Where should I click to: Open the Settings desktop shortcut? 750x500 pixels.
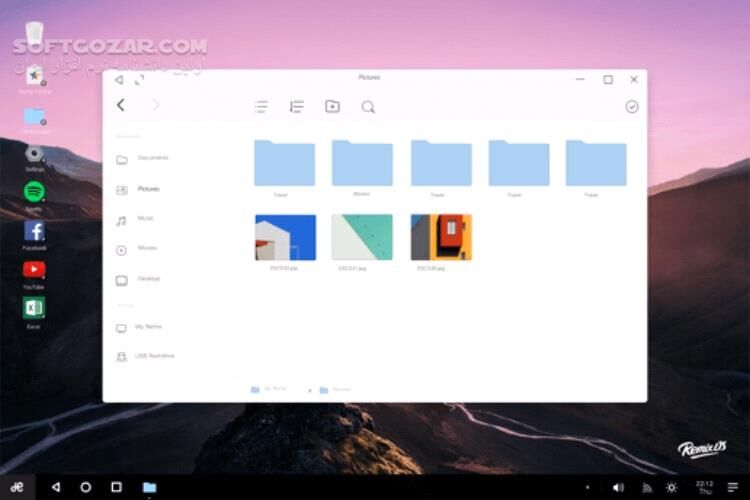pyautogui.click(x=34, y=154)
